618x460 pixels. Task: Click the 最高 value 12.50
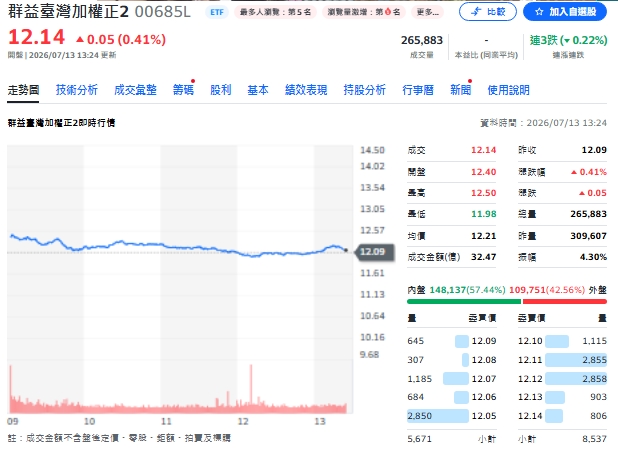484,193
